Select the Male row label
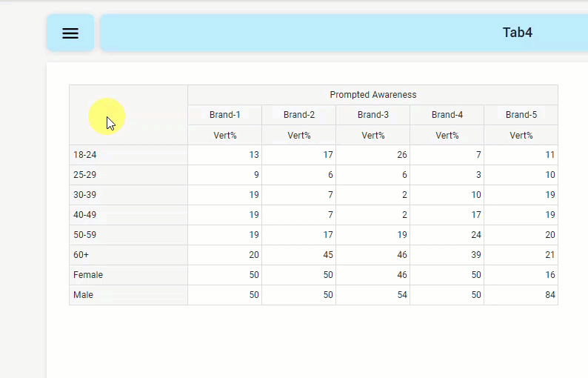This screenshot has height=378, width=588. tap(83, 295)
